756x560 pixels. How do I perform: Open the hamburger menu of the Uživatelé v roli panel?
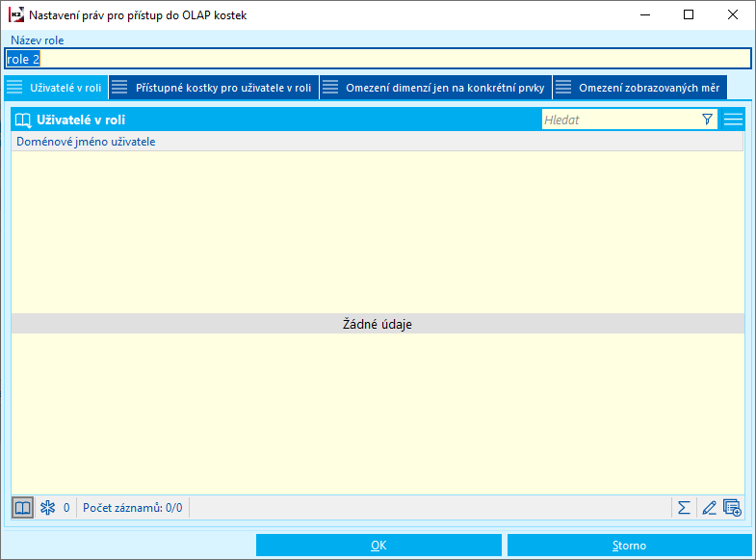[x=733, y=120]
